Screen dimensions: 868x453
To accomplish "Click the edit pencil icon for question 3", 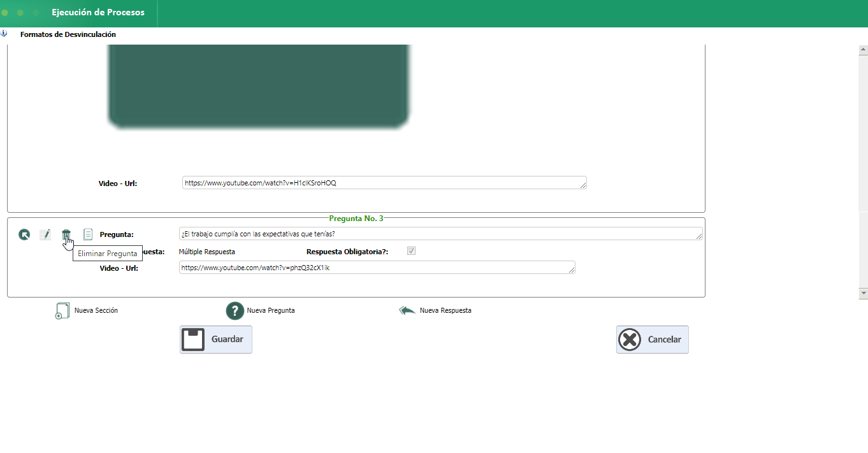I will 45,234.
